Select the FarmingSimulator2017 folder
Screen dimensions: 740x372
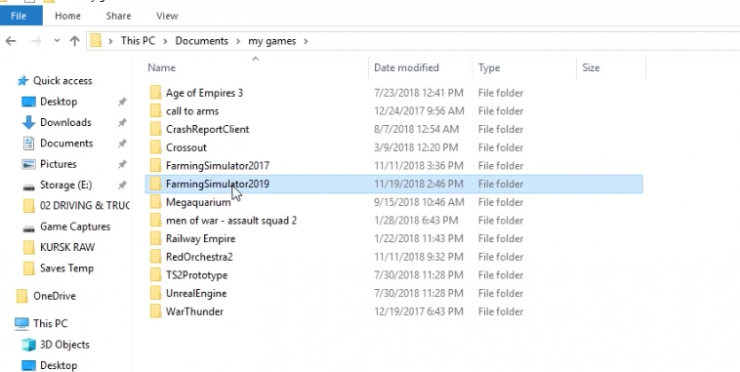click(218, 166)
